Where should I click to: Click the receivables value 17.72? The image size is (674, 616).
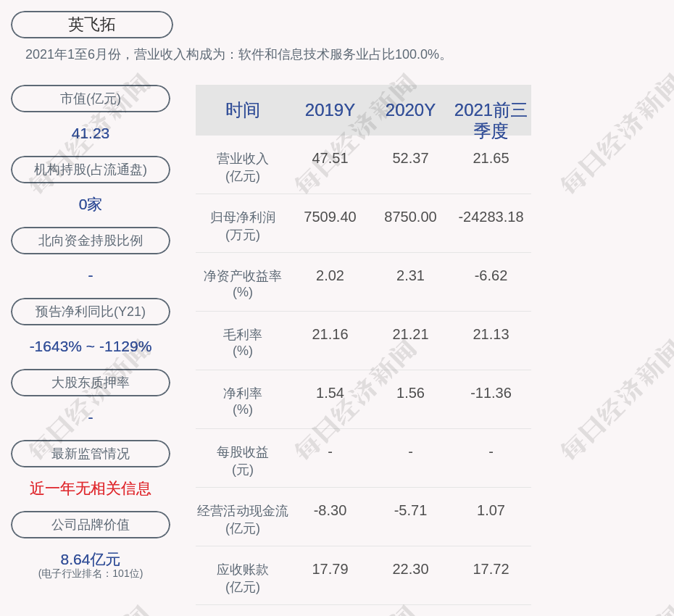(491, 569)
